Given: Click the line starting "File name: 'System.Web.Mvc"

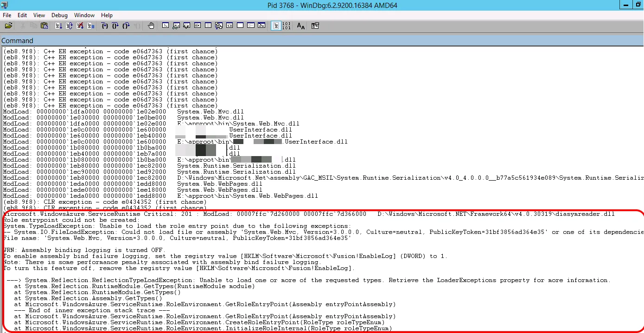Looking at the screenshot, I should click(177, 238).
